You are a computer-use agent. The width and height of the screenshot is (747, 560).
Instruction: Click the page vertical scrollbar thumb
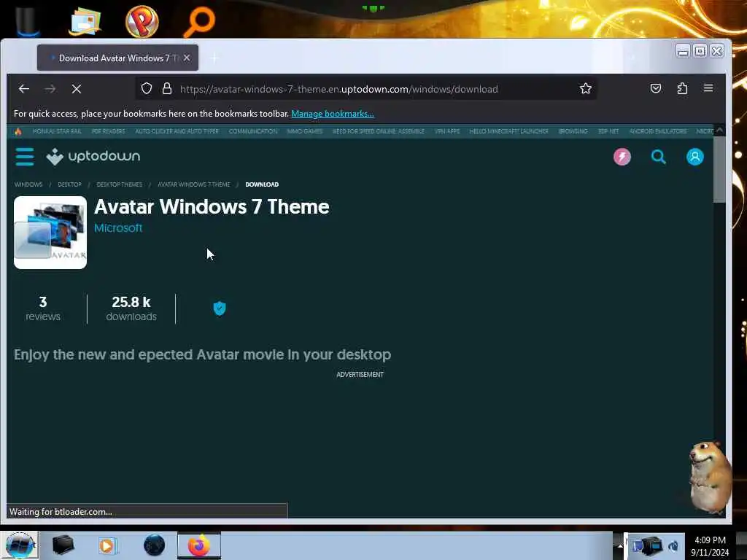click(x=719, y=169)
